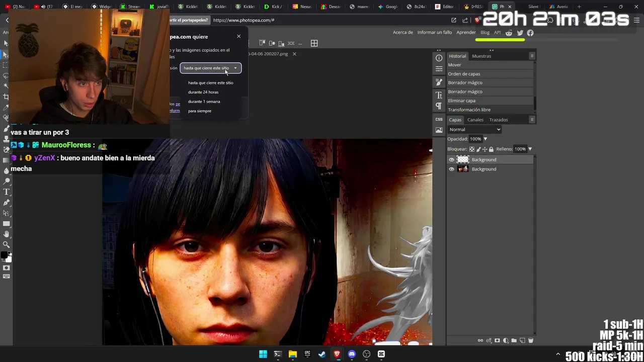Open 'Informar un fallo' link
The width and height of the screenshot is (644, 362).
coord(435,32)
